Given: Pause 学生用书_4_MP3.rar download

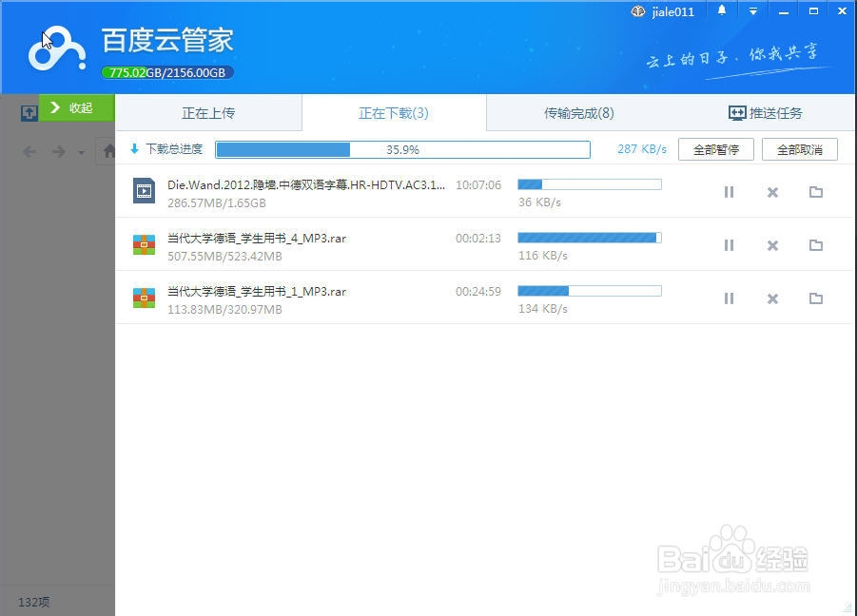Looking at the screenshot, I should click(x=729, y=245).
